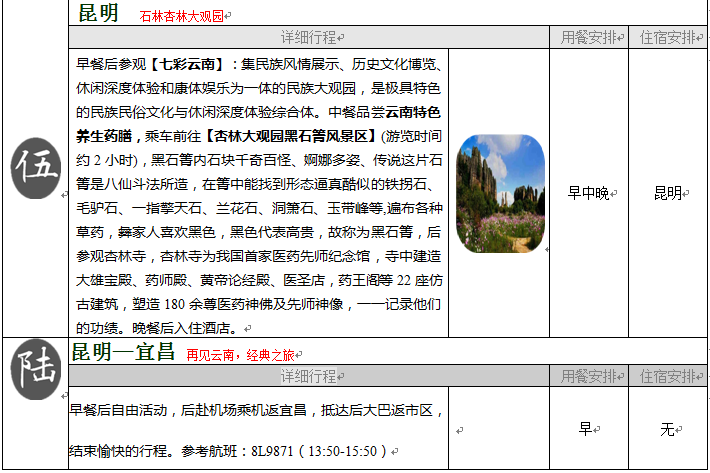Click the line starting 休闲深度体验和康体娱乐
Image resolution: width=710 pixels, height=473 pixels.
pos(258,88)
